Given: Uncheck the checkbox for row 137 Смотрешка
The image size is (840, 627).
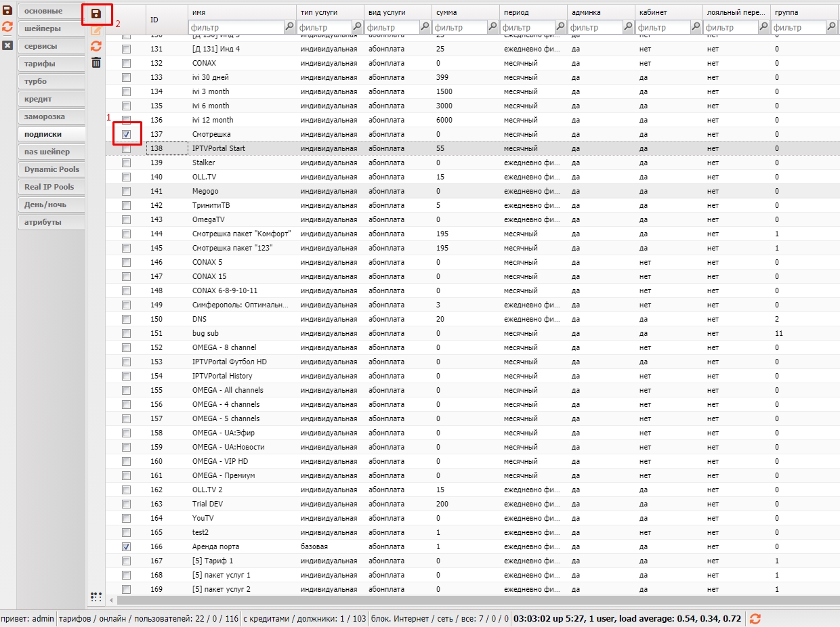Looking at the screenshot, I should click(127, 134).
